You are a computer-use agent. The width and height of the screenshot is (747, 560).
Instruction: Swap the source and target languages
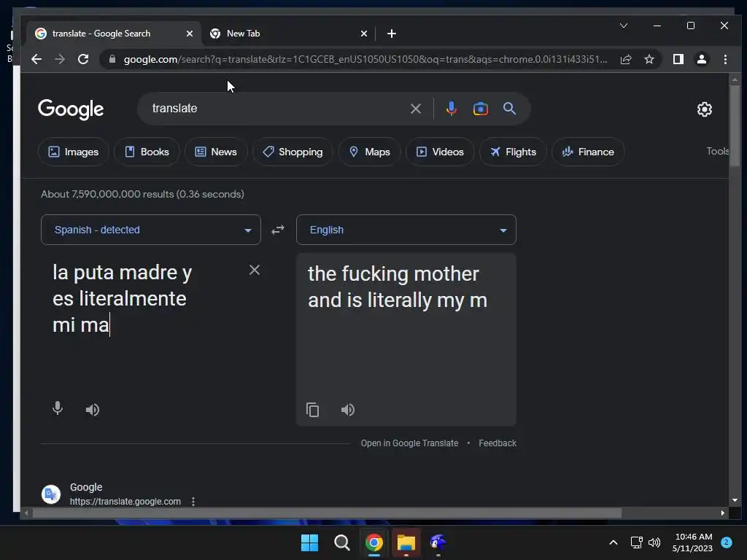pyautogui.click(x=278, y=230)
